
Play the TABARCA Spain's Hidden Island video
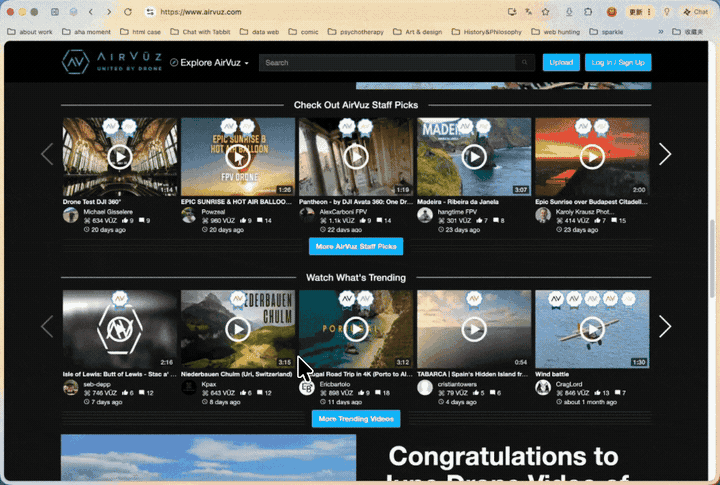tap(474, 329)
